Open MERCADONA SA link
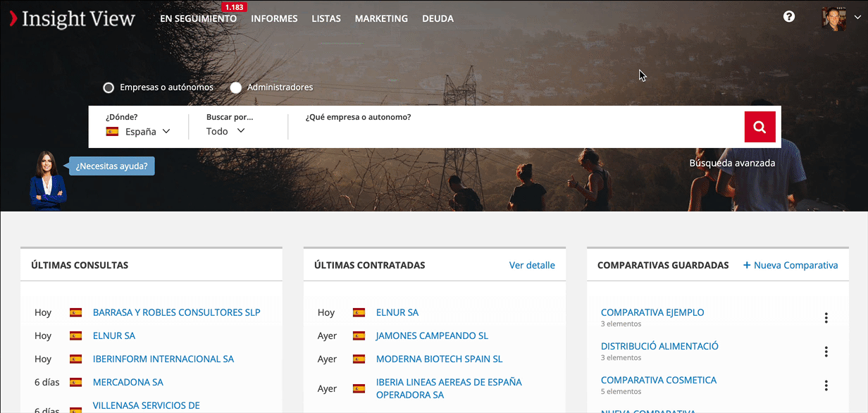 [128, 382]
